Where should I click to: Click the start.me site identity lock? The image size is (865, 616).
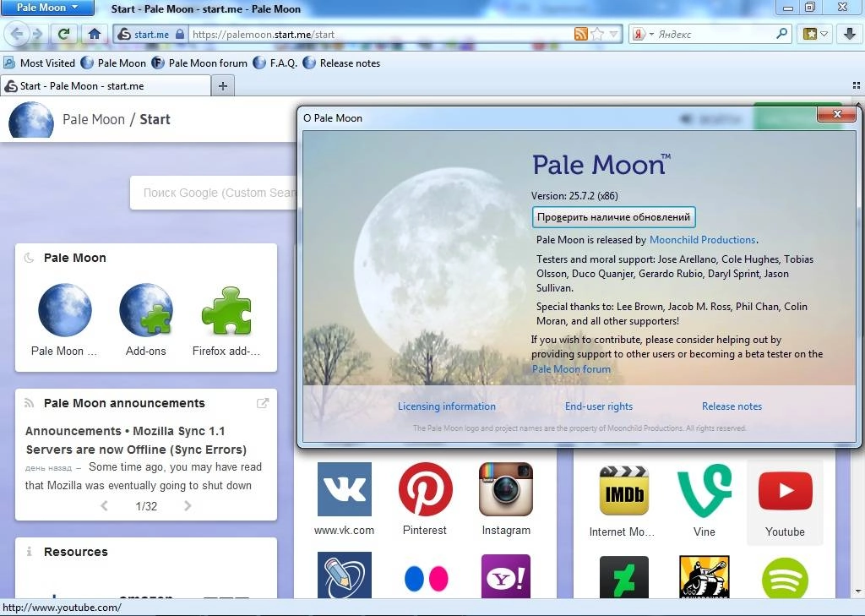pos(151,34)
